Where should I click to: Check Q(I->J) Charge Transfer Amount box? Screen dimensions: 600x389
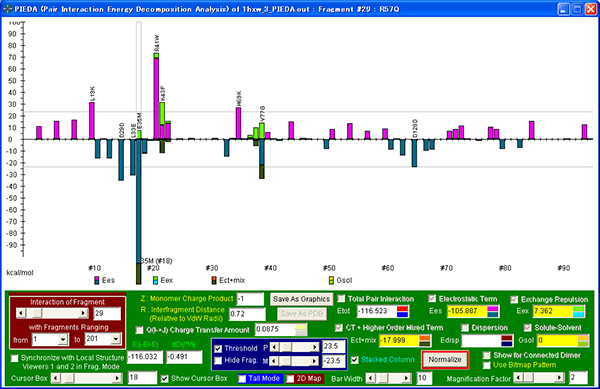tap(140, 330)
